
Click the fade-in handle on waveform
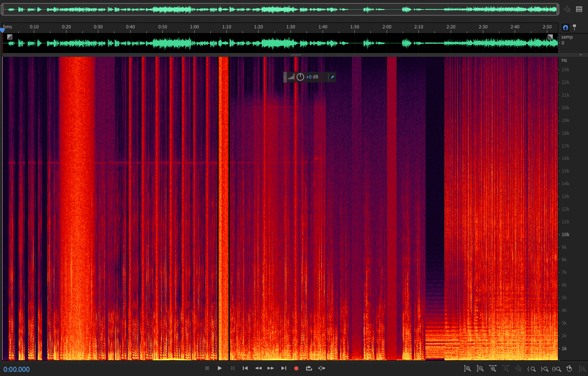[x=10, y=37]
